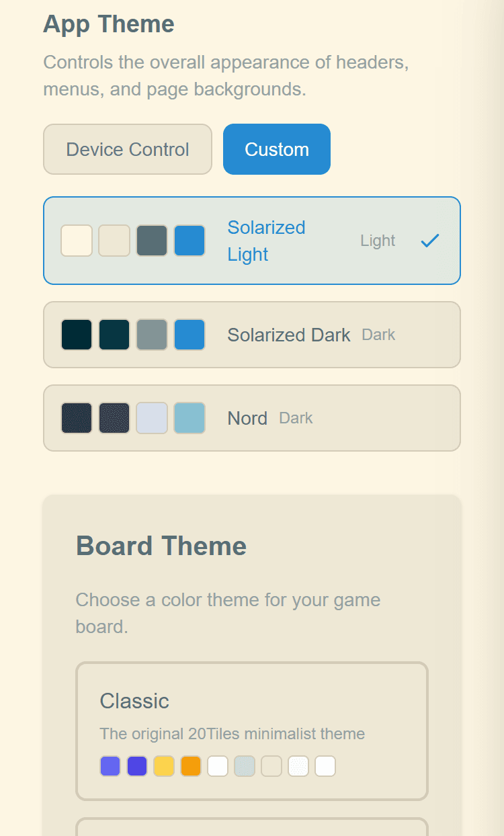Viewport: 504px width, 836px height.
Task: Click the Dark badge next to Nord
Action: [x=296, y=418]
